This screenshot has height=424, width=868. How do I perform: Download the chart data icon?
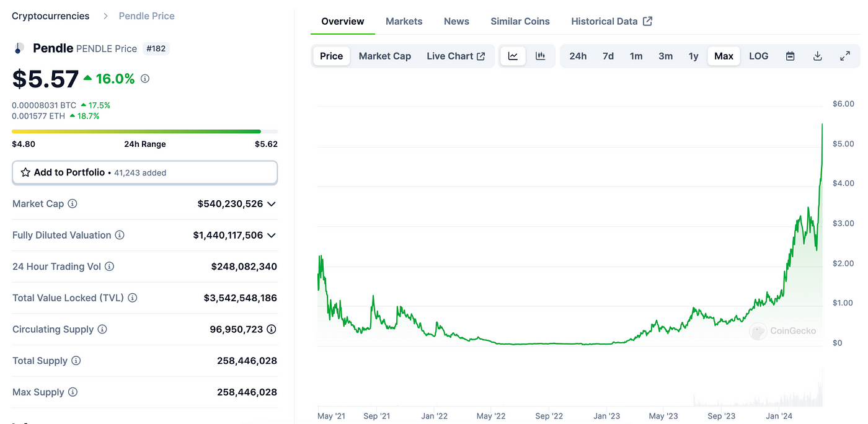point(817,56)
